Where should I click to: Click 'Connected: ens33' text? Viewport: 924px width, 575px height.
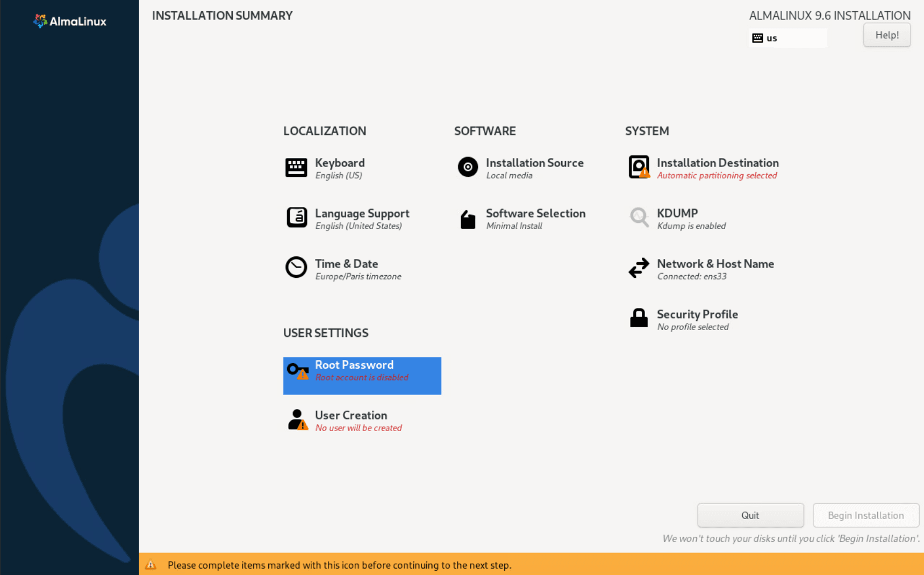692,277
